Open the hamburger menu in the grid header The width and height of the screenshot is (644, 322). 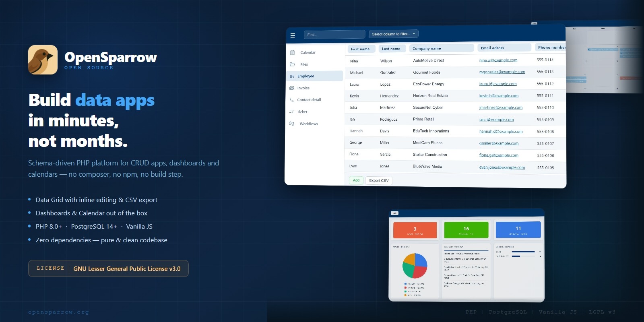tap(293, 35)
